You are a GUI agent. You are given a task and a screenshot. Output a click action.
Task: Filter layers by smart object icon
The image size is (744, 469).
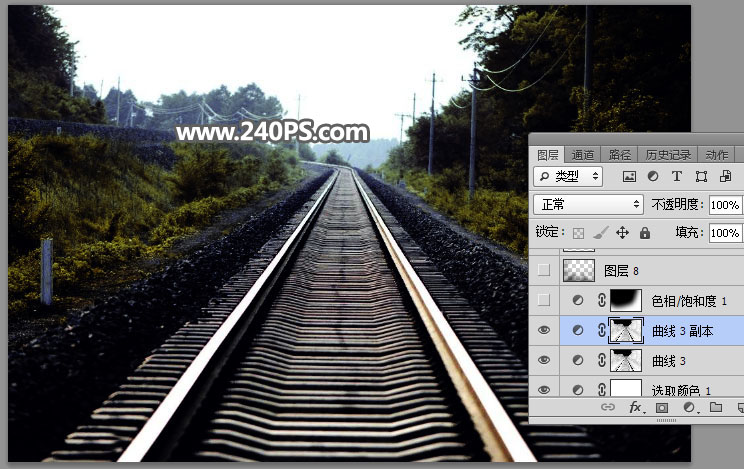(x=725, y=177)
